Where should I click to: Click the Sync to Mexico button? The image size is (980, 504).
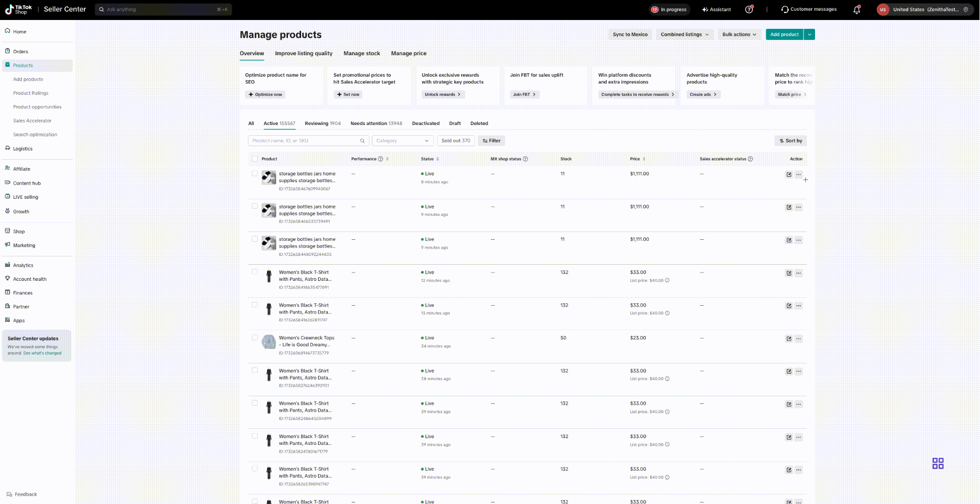click(x=630, y=34)
